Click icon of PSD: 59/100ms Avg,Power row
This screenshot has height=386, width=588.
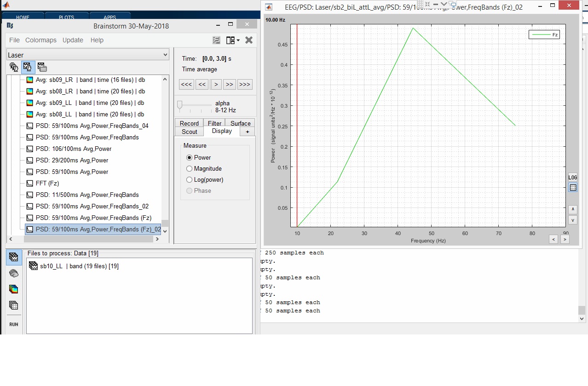[30, 172]
